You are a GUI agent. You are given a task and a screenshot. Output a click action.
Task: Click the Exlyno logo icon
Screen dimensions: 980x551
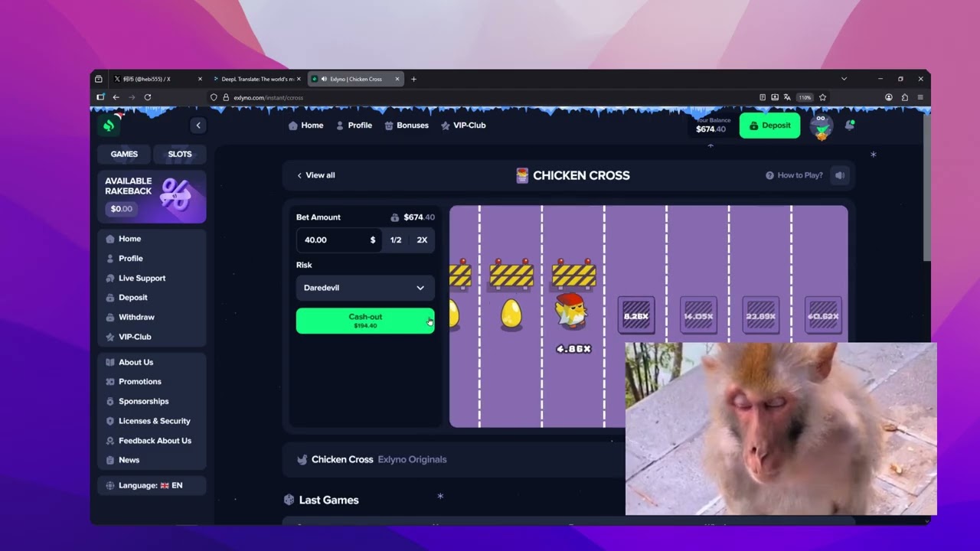(109, 125)
